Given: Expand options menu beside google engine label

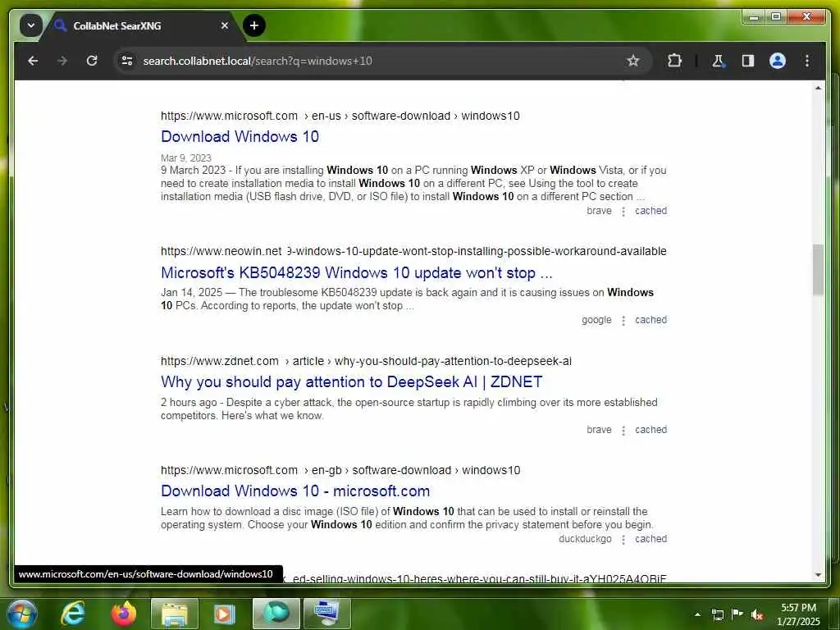Looking at the screenshot, I should click(623, 321).
